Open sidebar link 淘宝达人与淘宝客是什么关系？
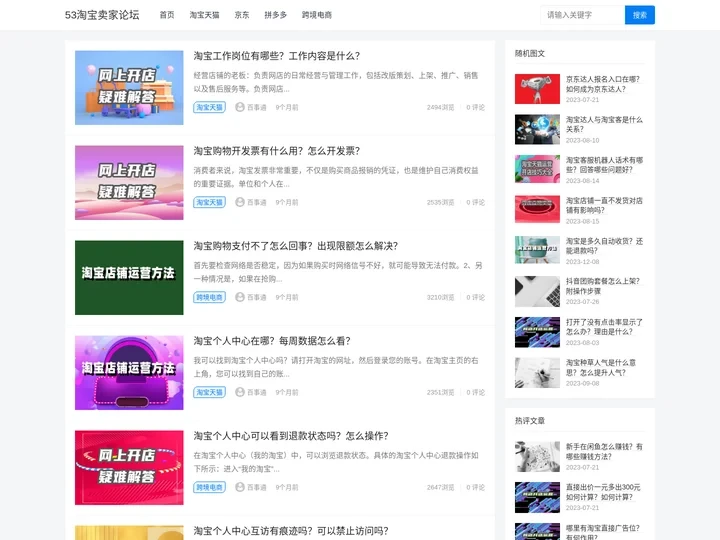The width and height of the screenshot is (720, 540). 604,124
